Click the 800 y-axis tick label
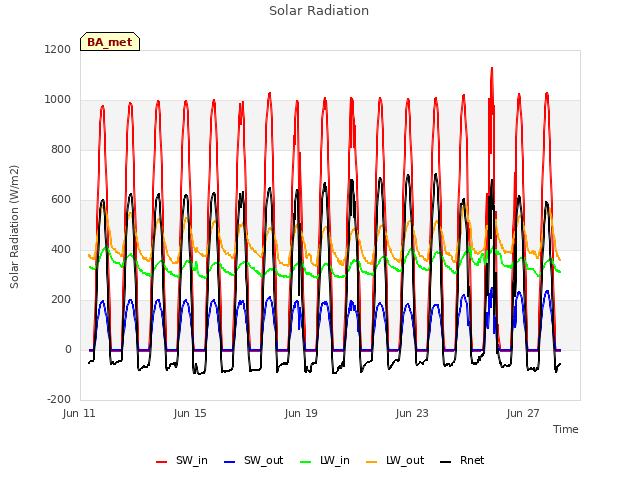Screen dimensions: 640x480 61,149
